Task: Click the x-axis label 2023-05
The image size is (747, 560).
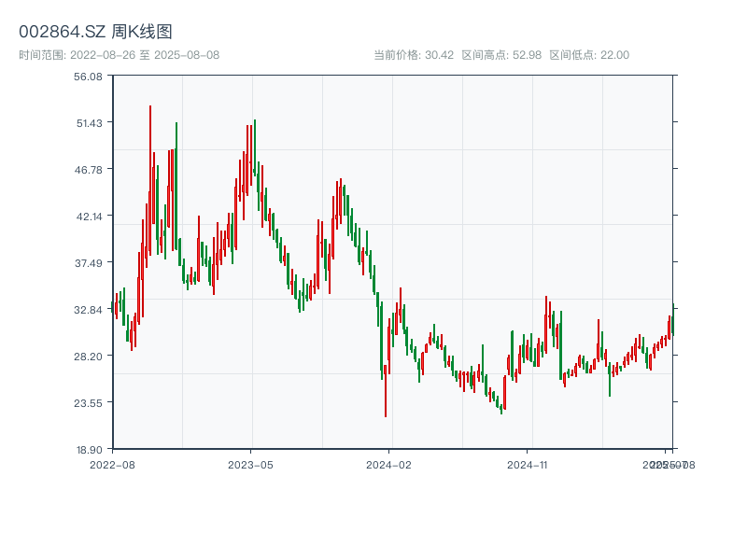Action: point(250,465)
